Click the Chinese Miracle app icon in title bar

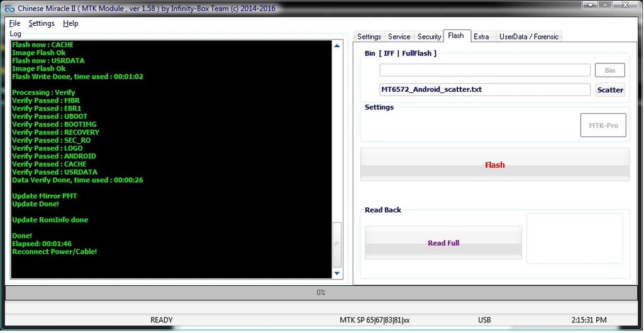(8, 9)
